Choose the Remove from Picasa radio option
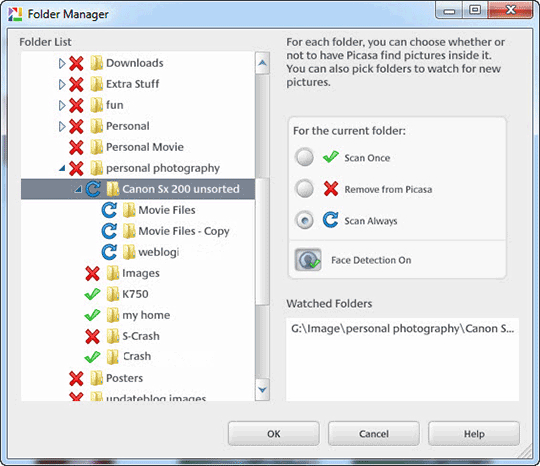Screen dimensions: 540x466 pyautogui.click(x=304, y=189)
